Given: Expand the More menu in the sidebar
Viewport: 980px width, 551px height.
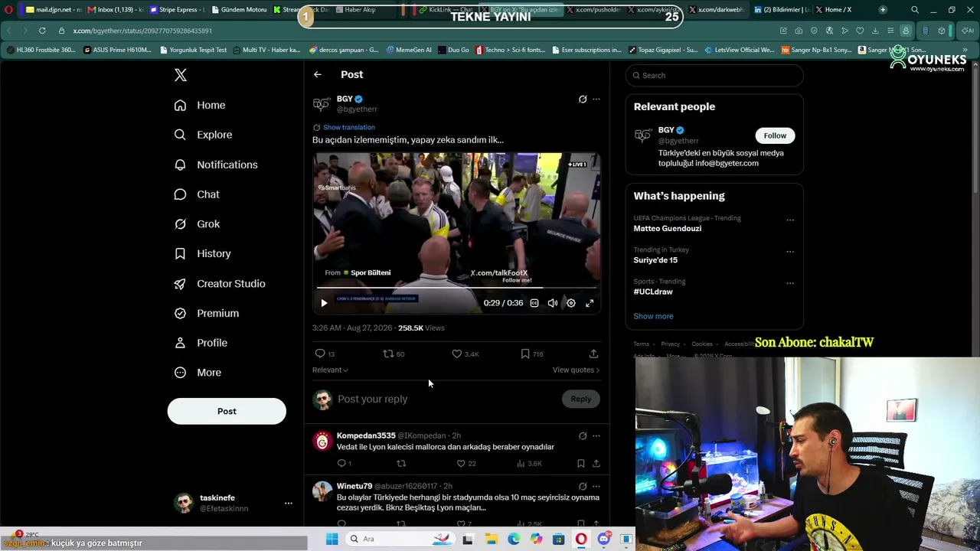Looking at the screenshot, I should click(198, 373).
